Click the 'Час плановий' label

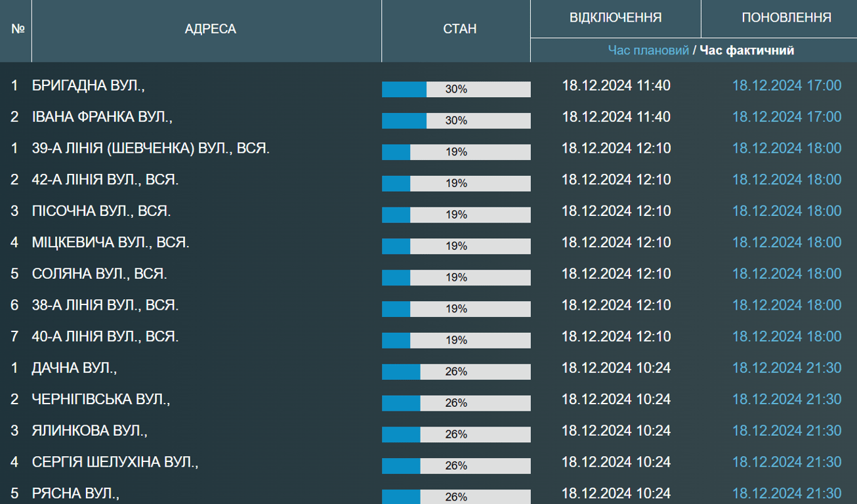point(648,51)
